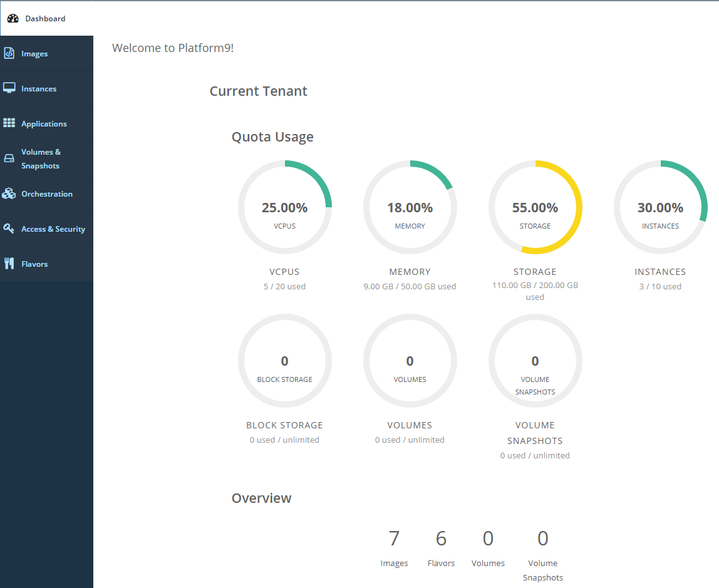This screenshot has height=588, width=719.
Task: Click the '3 / 10 used' text
Action: coord(660,286)
